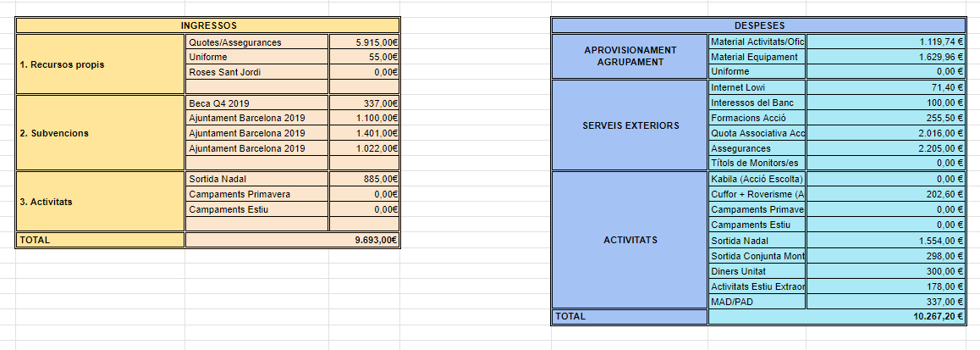The height and width of the screenshot is (350, 980).
Task: Click the 202,60 € amount cell
Action: (x=885, y=194)
